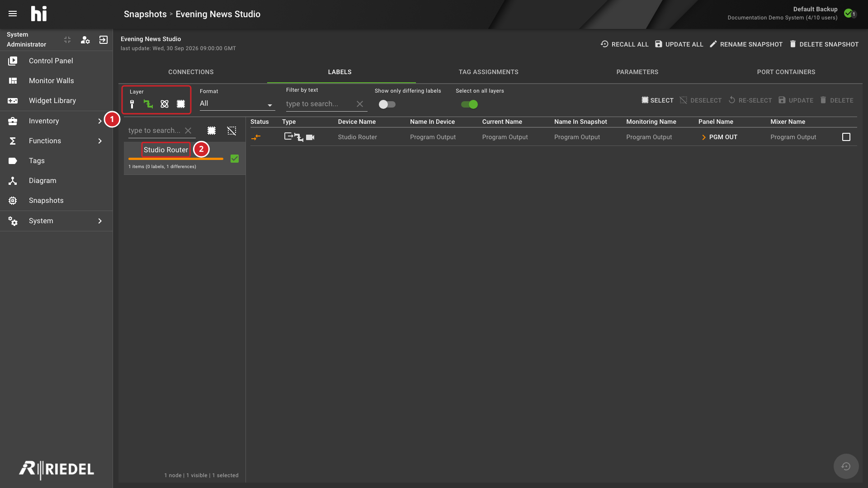The width and height of the screenshot is (868, 488).
Task: Select the crossed-circles layer icon
Action: (x=165, y=104)
